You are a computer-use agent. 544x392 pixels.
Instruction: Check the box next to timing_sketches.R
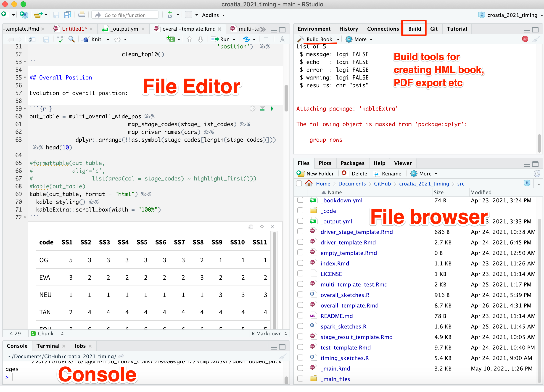point(300,358)
